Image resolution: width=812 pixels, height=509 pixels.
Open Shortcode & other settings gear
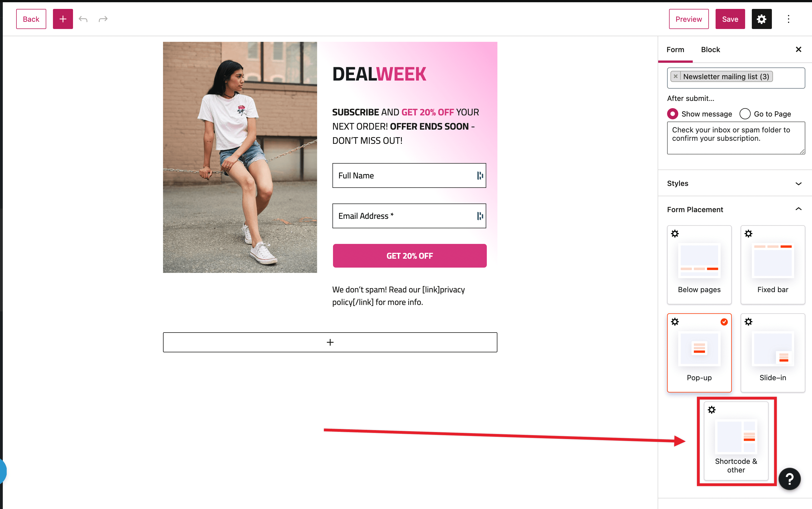coord(712,410)
